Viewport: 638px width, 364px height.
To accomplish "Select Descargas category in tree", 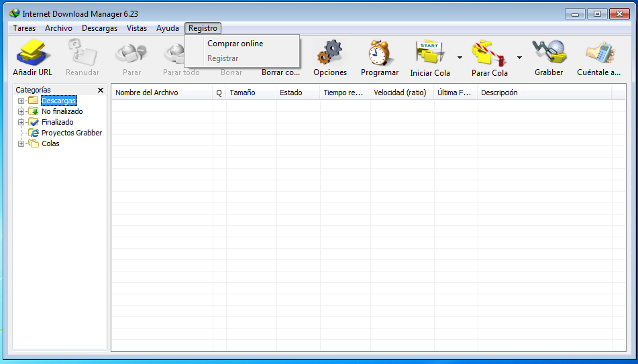I will pyautogui.click(x=58, y=101).
